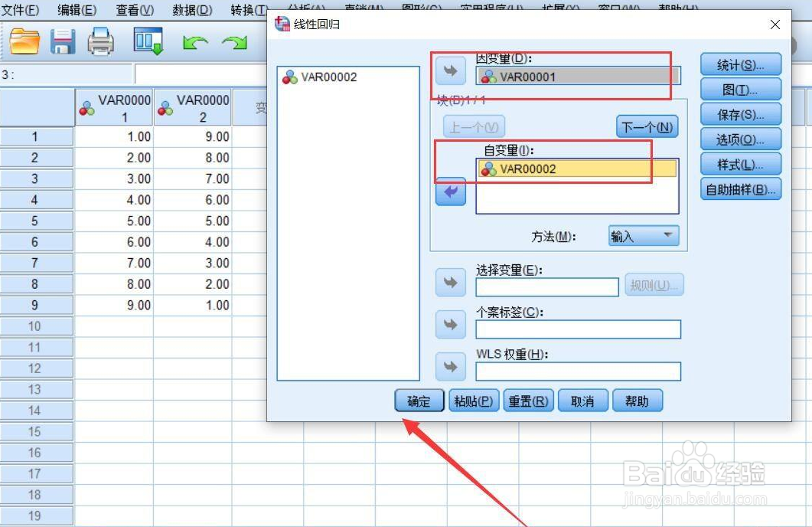Open the 方法(M) dropdown showing 输入
The image size is (812, 527).
coord(643,236)
